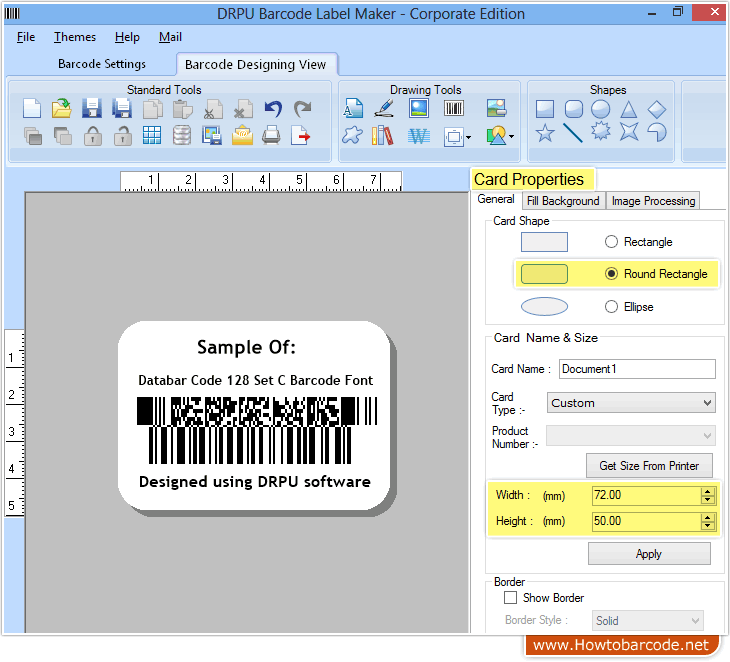Screen dimensions: 730x662
Task: Click the Print printer icon
Action: coord(271,135)
